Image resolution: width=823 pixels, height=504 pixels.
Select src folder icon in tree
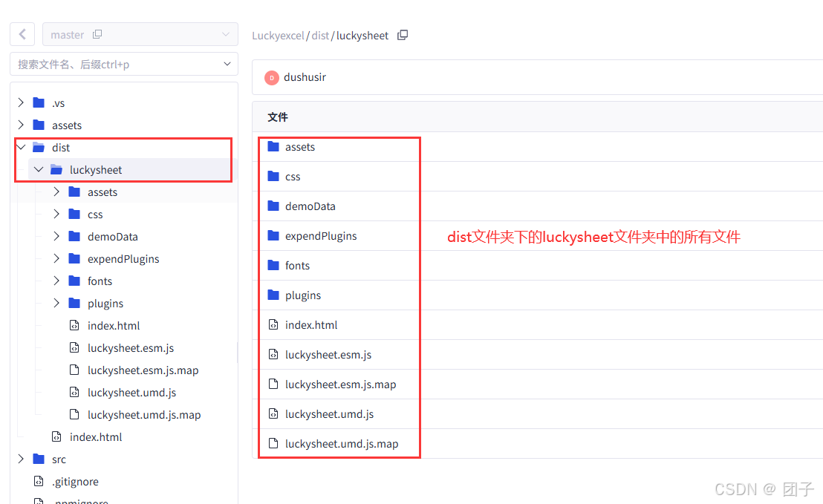coord(39,459)
